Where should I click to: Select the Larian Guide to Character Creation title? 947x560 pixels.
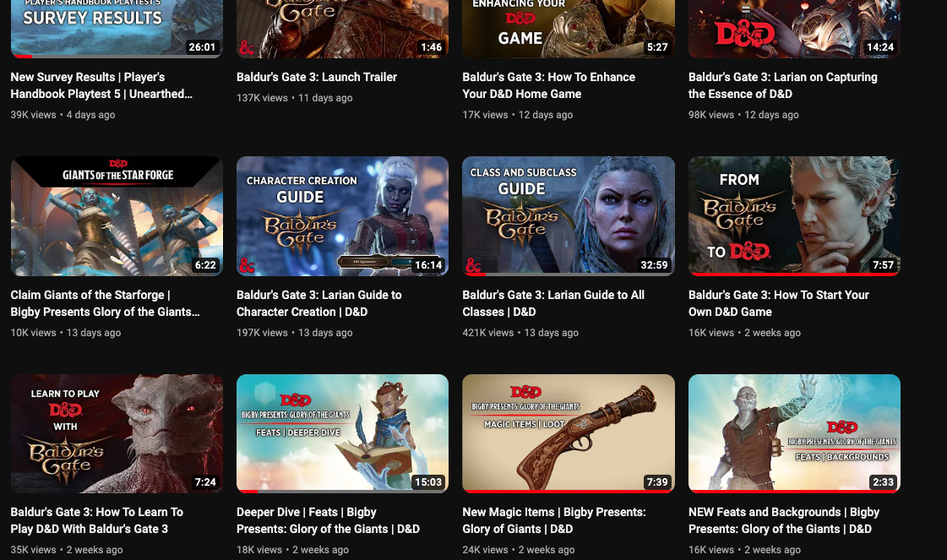[x=318, y=303]
